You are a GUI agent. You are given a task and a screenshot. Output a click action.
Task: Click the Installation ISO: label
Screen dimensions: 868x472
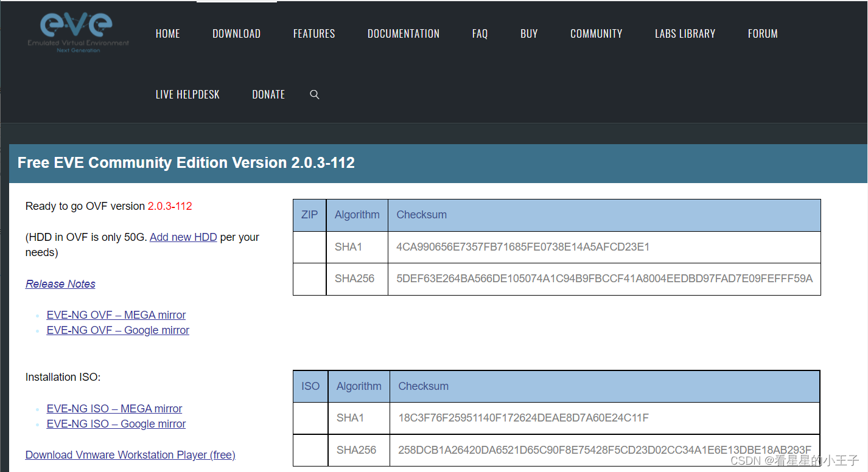[63, 377]
